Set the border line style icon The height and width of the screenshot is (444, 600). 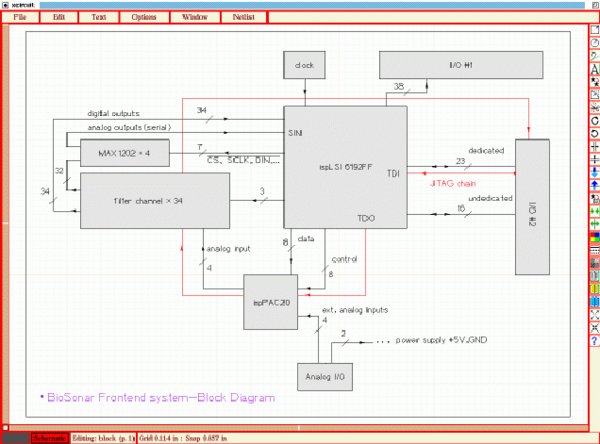click(595, 250)
